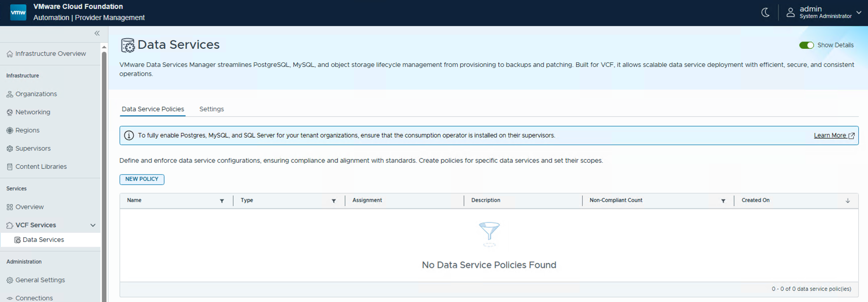The image size is (868, 302).
Task: Filter the Name column
Action: click(x=222, y=201)
